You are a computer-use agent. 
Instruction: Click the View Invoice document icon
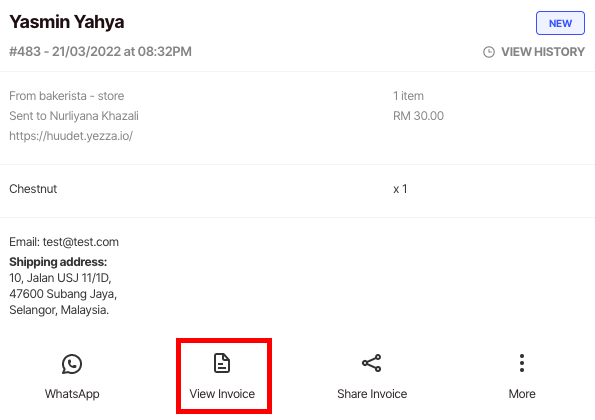tap(222, 363)
